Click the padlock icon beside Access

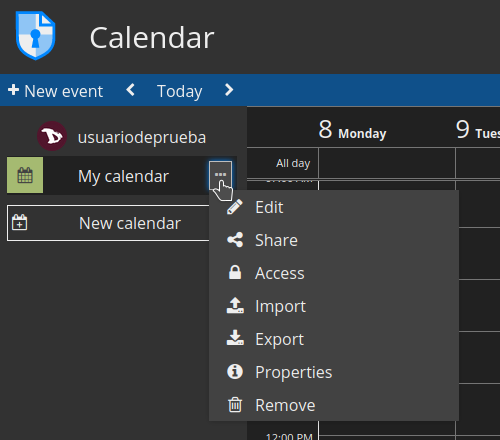pos(235,272)
